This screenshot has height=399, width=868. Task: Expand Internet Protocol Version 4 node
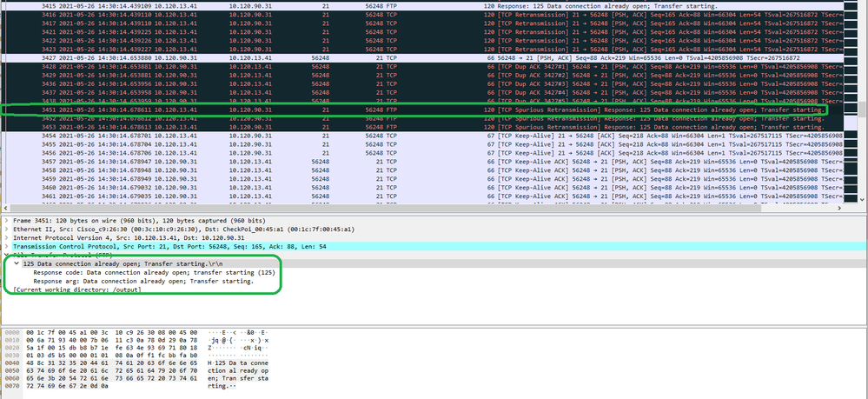click(x=4, y=239)
